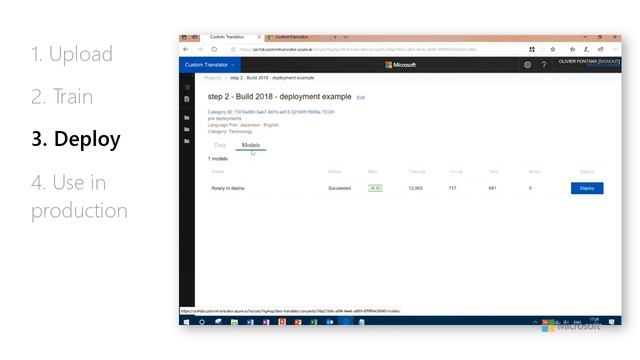This screenshot has width=640, height=360.
Task: Click the '1 models' count text
Action: coord(218,159)
